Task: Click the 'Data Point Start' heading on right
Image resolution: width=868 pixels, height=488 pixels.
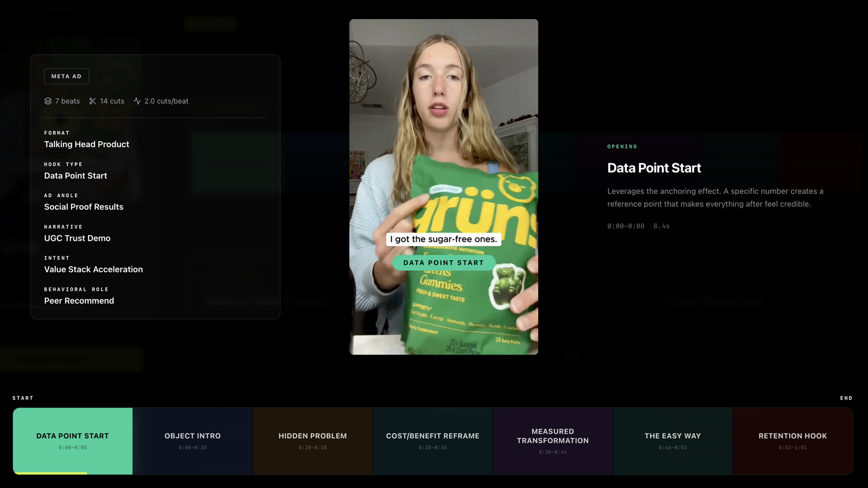Action: click(654, 168)
